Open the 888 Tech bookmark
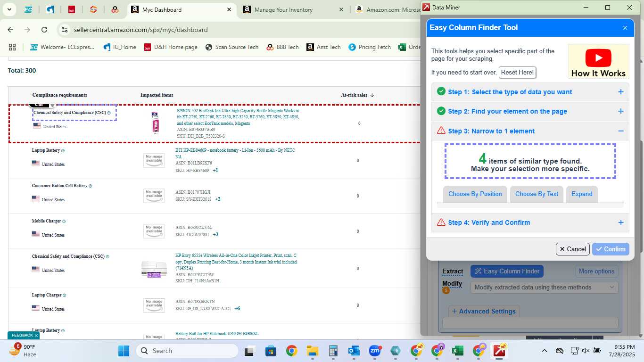Screen dimensions: 644x362 click(x=282, y=47)
